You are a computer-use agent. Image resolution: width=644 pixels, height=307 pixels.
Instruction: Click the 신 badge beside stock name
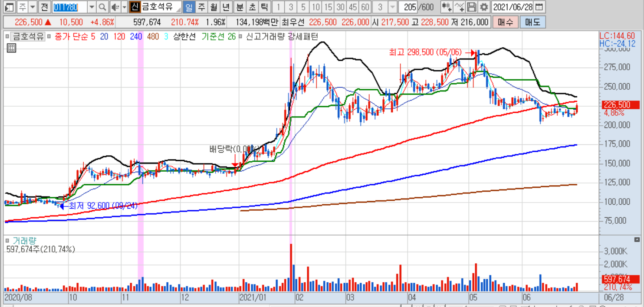[x=135, y=7]
